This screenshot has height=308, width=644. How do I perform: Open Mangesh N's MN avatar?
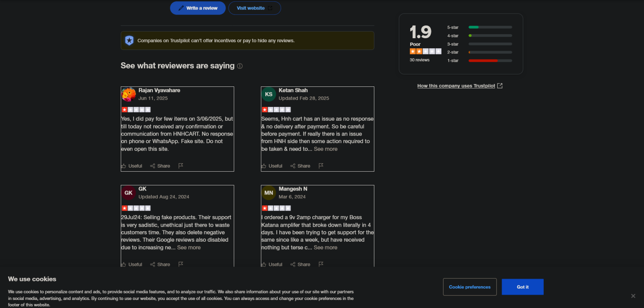pyautogui.click(x=269, y=193)
